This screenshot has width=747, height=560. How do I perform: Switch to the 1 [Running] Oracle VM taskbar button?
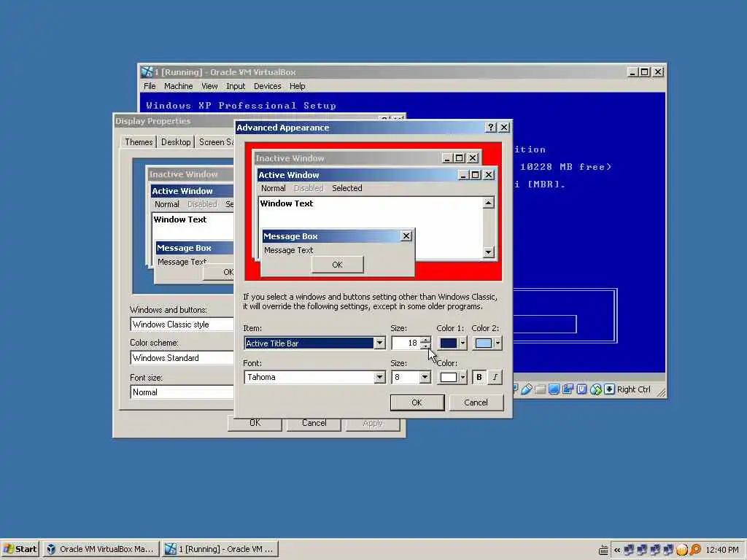[x=220, y=549]
